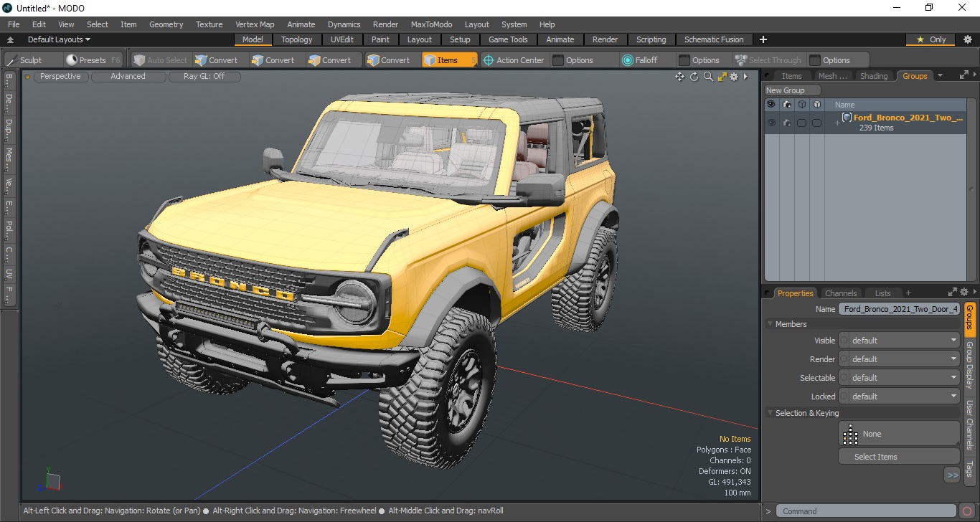
Task: Choose the Items selection mode
Action: tap(449, 60)
